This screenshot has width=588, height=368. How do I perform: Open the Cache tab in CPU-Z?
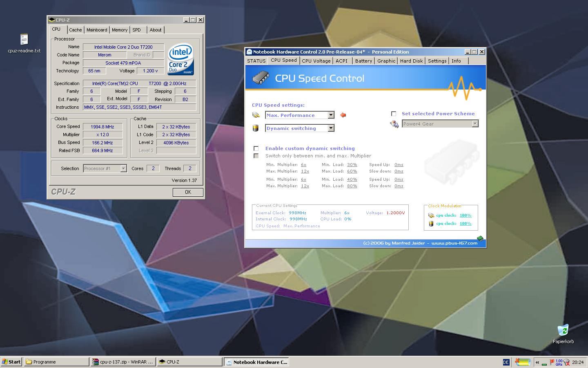76,30
